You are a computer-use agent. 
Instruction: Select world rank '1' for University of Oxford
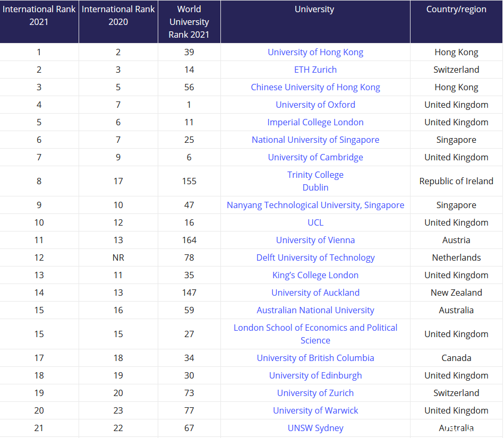tap(189, 105)
